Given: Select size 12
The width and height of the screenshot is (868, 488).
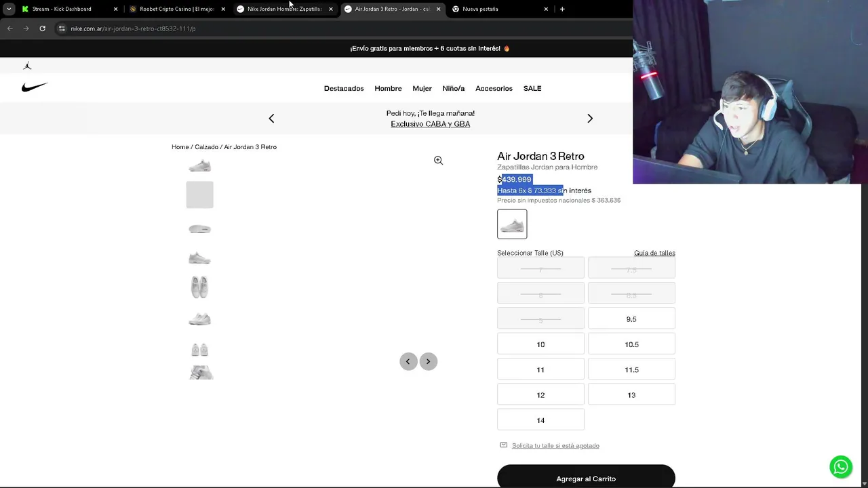Looking at the screenshot, I should point(540,394).
